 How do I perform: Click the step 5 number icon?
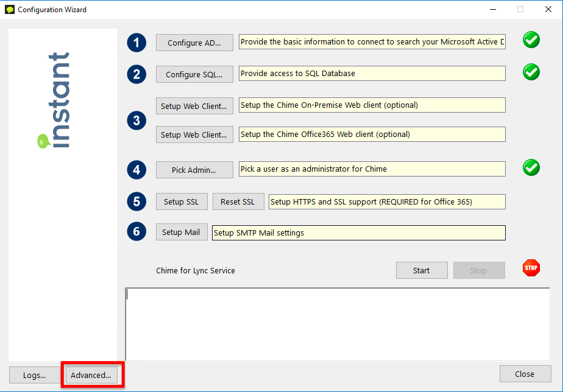click(136, 201)
